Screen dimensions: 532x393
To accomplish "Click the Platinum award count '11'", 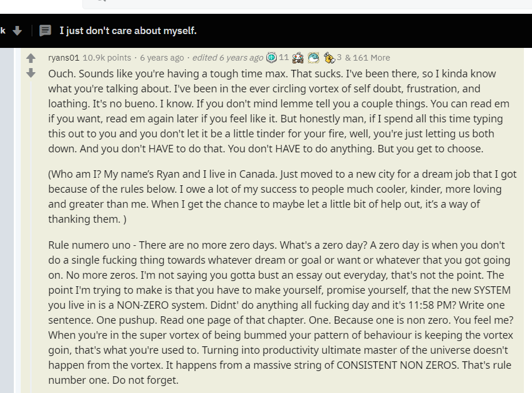I will (x=284, y=57).
